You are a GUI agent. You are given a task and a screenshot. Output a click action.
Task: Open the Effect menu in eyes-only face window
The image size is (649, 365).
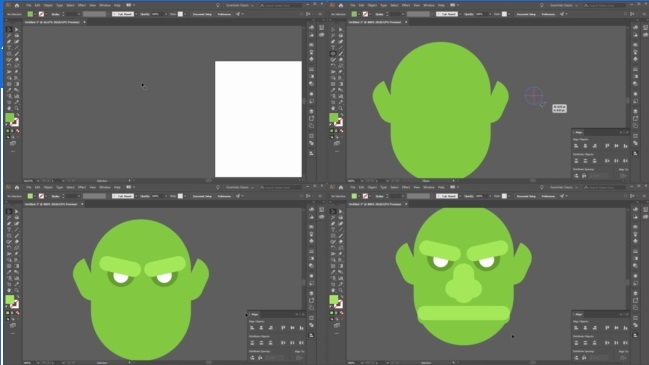[82, 187]
